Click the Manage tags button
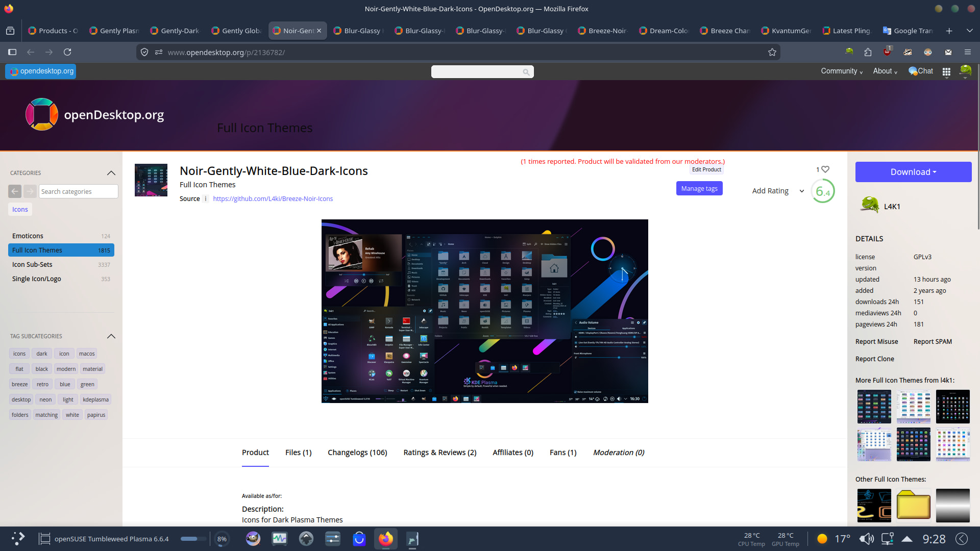This screenshot has width=980, height=551. pyautogui.click(x=699, y=188)
